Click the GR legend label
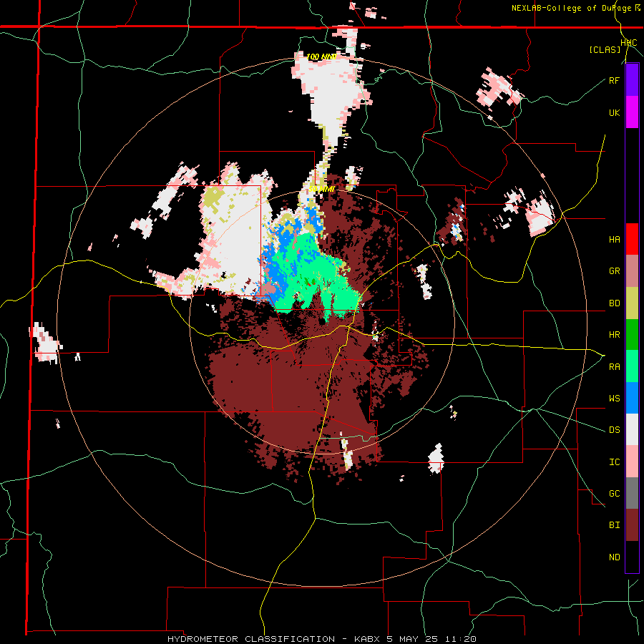The height and width of the screenshot is (644, 644). click(614, 271)
